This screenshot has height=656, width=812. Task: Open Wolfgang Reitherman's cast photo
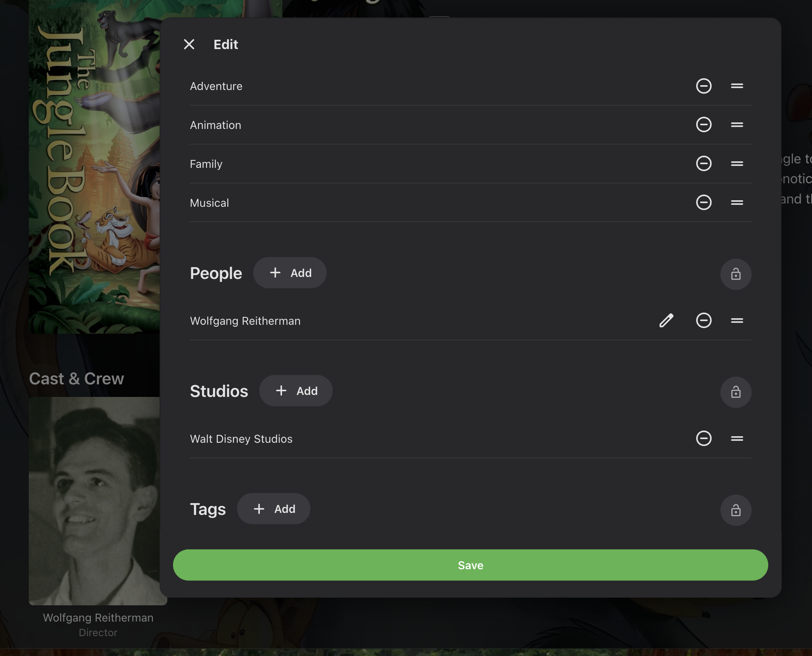pyautogui.click(x=94, y=501)
